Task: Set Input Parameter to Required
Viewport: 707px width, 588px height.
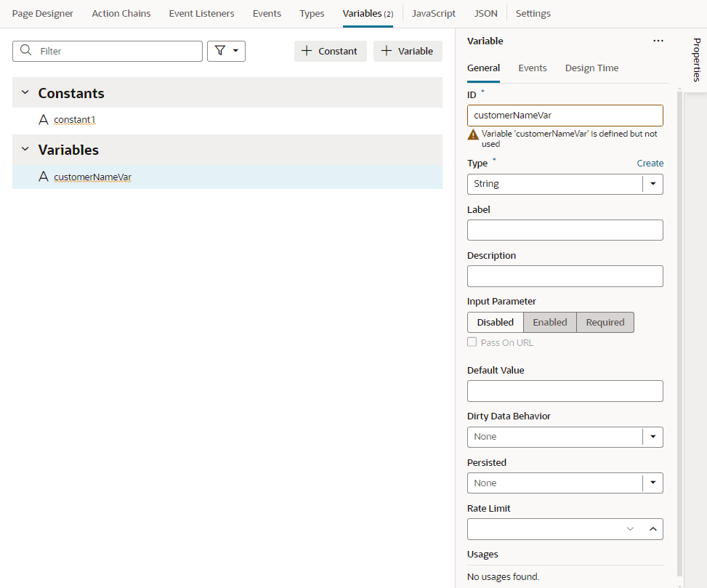Action: (605, 322)
